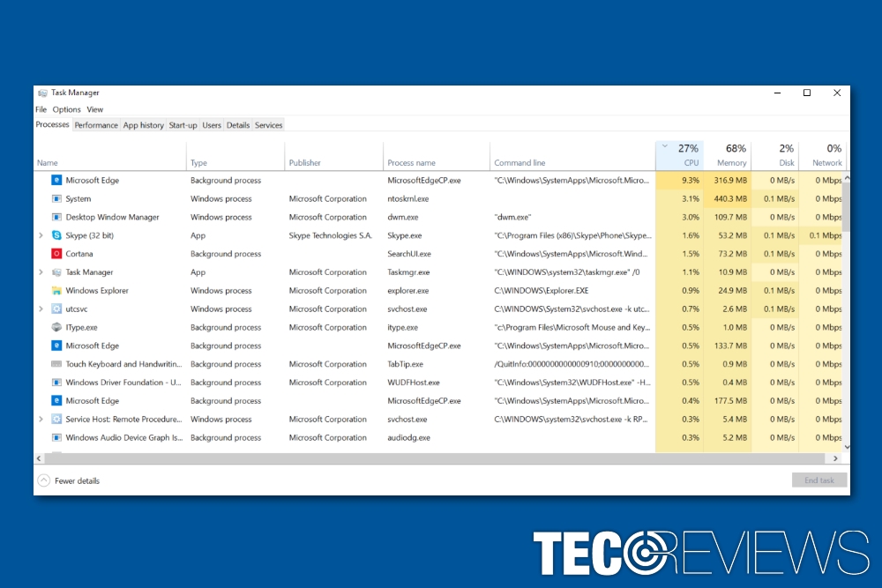Click the Microsoft Edge icon using 316.9 MB
This screenshot has height=588, width=882.
[x=56, y=180]
